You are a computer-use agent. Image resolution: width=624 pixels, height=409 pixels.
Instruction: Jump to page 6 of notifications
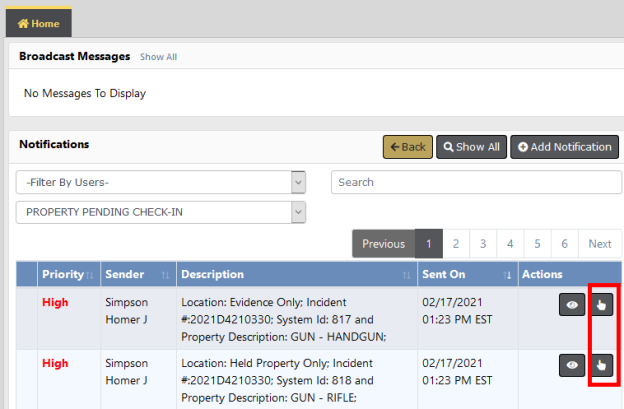(564, 244)
